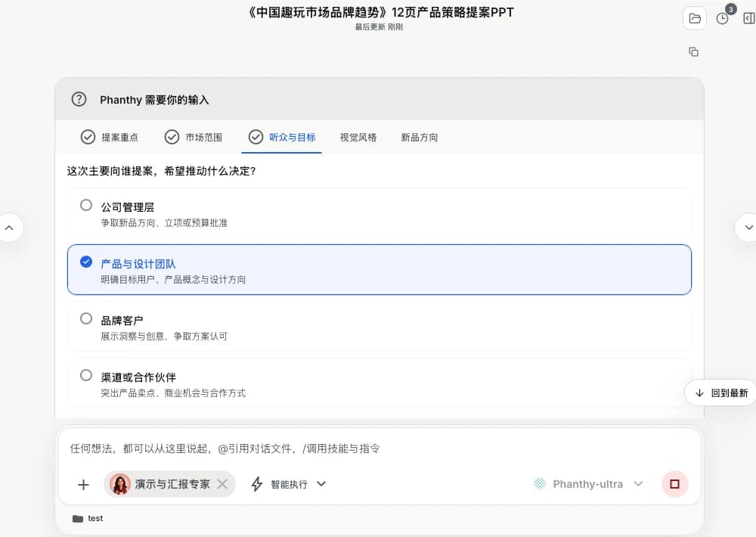756x537 pixels.
Task: Click the checkmark icon on 提案重点 tab
Action: (x=88, y=137)
